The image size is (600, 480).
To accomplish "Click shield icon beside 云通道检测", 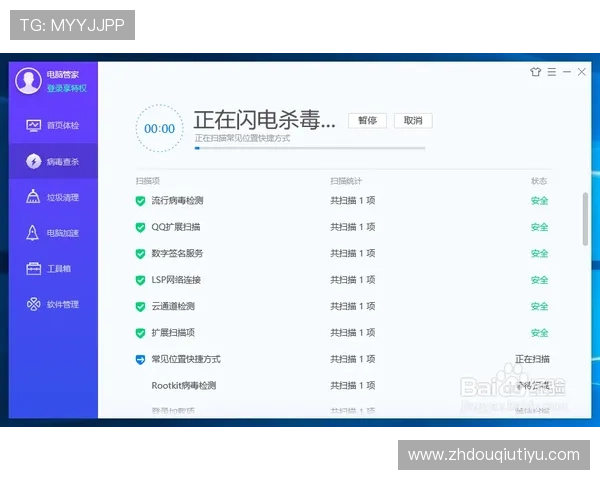I will pyautogui.click(x=140, y=307).
